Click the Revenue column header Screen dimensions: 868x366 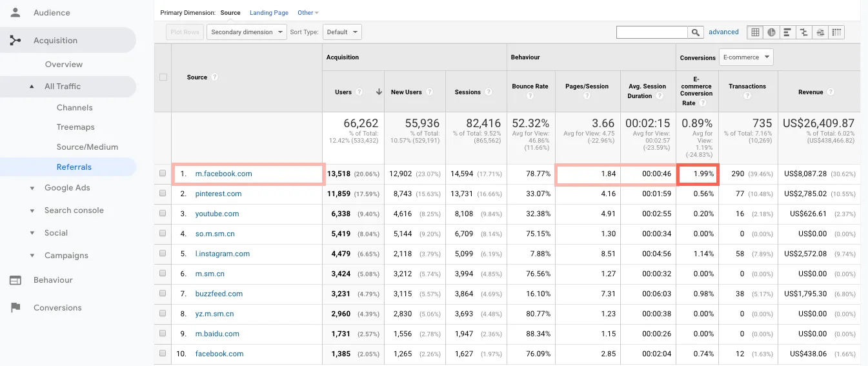pos(811,92)
